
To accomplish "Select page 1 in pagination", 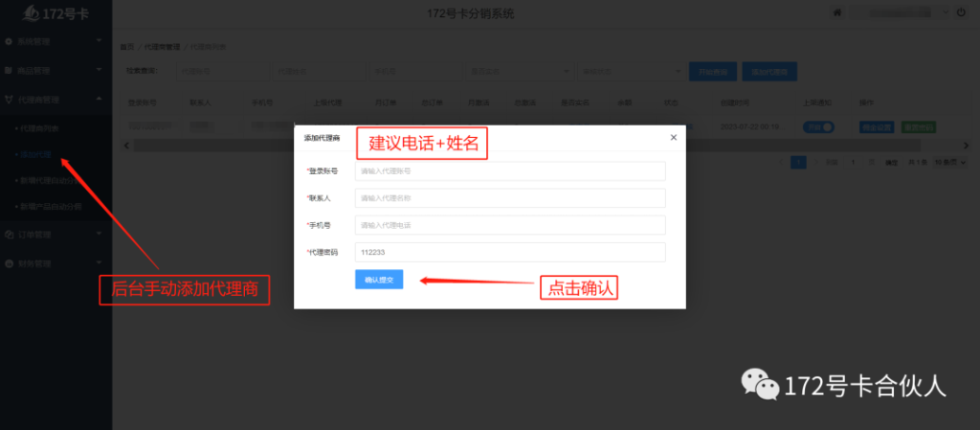I will (x=799, y=163).
